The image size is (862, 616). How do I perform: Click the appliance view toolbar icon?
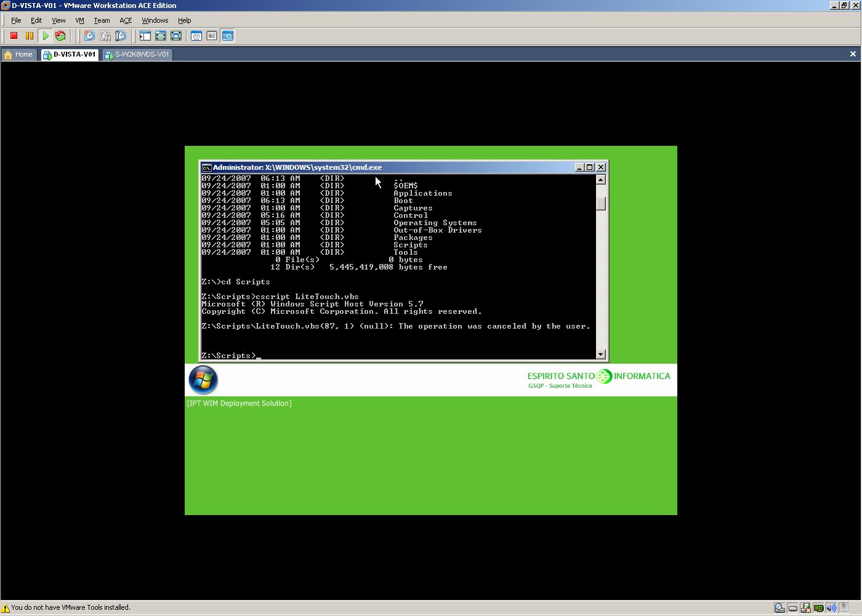click(212, 36)
